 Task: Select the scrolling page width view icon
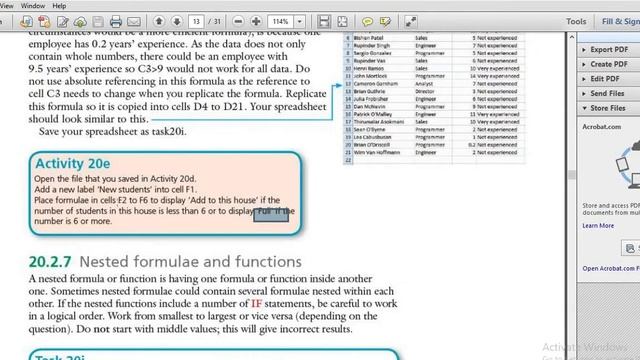[324, 21]
